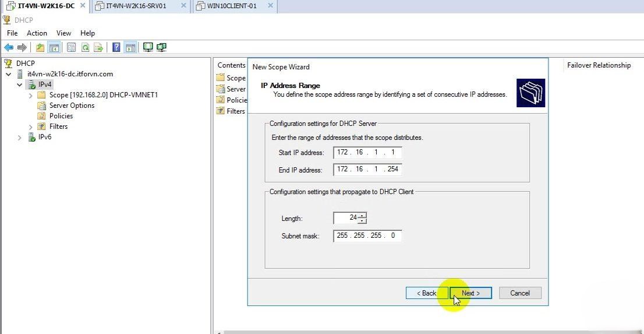Viewport: 644px width, 334px height.
Task: Select the IPv4 node in tree
Action: (45, 85)
